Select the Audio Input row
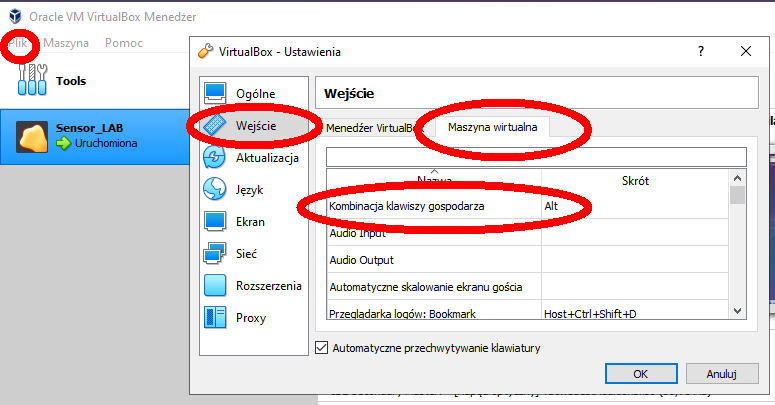 click(x=527, y=233)
